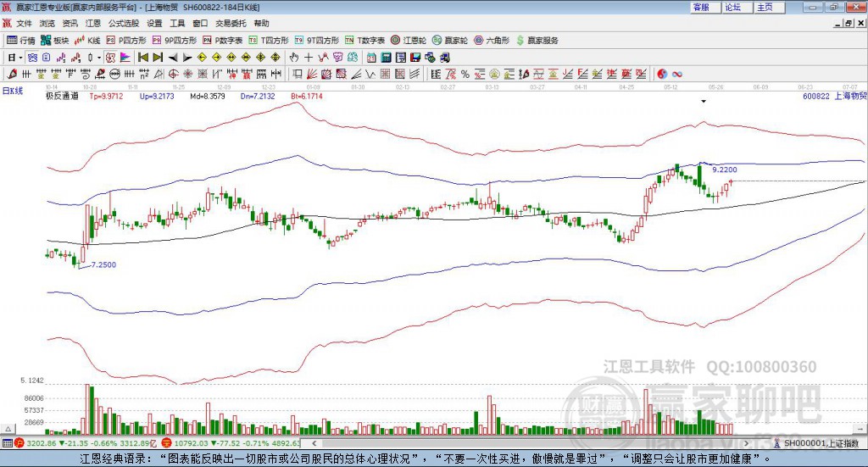Select the hand pan tool

point(294,58)
